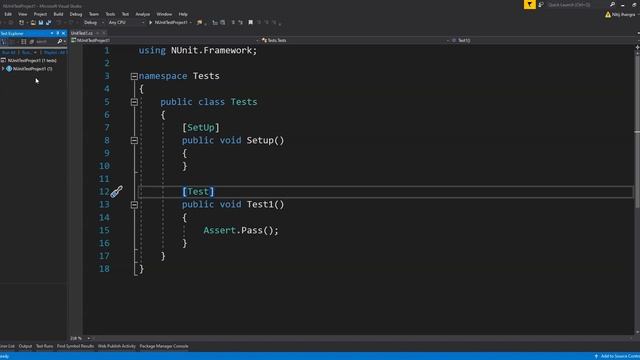640x360 pixels.
Task: Switch to the Error List tab
Action: point(7,347)
